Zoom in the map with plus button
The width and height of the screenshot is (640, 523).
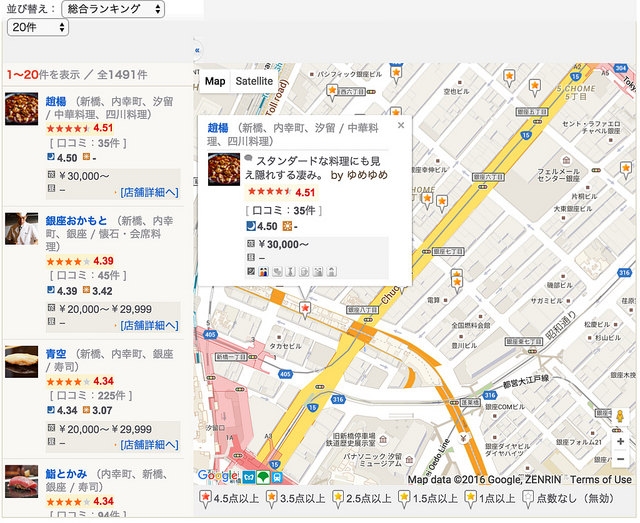[x=620, y=441]
